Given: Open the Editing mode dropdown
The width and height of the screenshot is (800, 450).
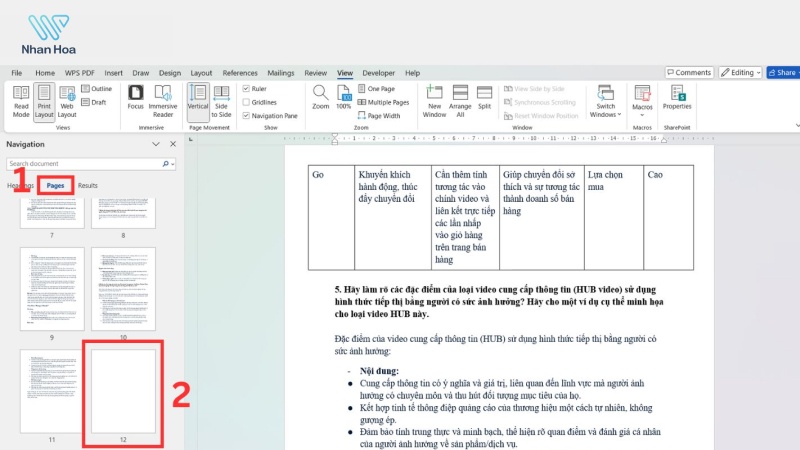Looking at the screenshot, I should click(740, 72).
